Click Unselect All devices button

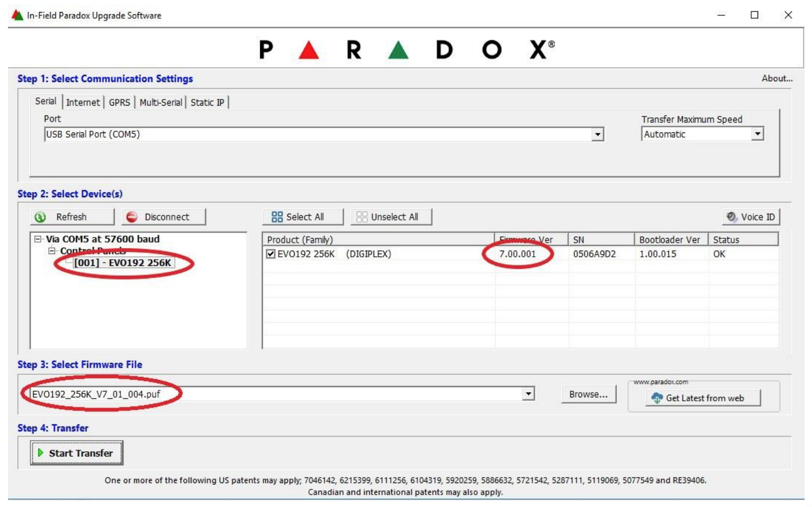coord(391,217)
